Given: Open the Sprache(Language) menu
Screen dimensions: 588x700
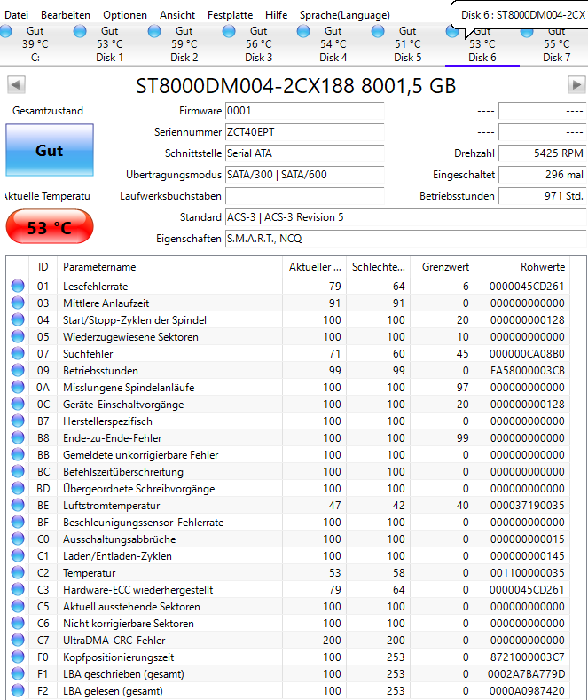Looking at the screenshot, I should click(344, 15).
